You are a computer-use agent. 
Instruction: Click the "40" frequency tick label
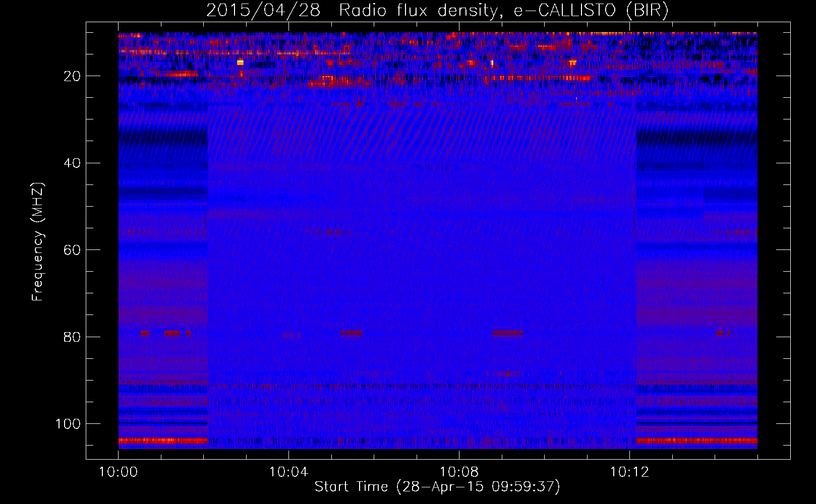tap(72, 163)
